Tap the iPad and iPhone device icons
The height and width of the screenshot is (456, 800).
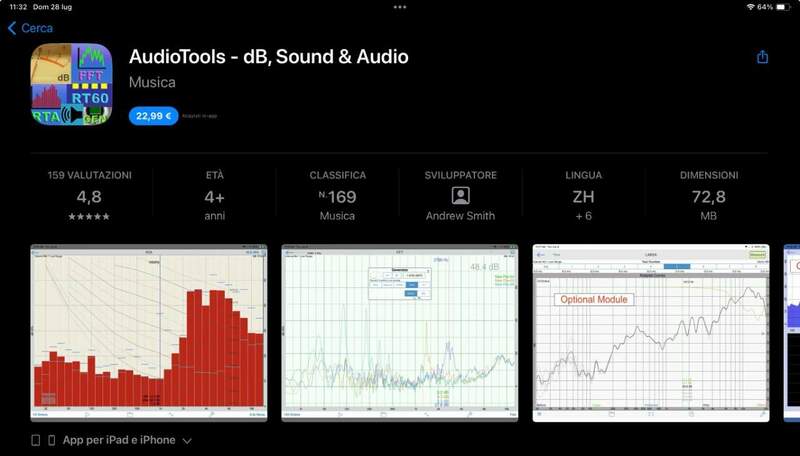[43, 440]
